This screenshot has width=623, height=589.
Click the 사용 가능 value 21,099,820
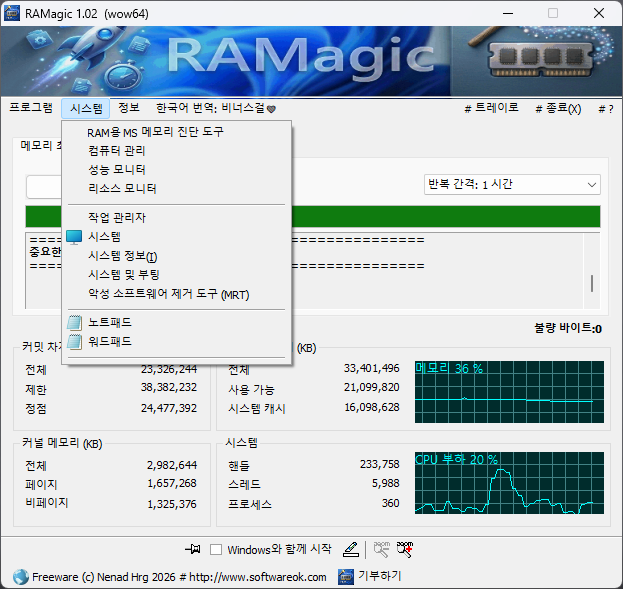click(371, 387)
